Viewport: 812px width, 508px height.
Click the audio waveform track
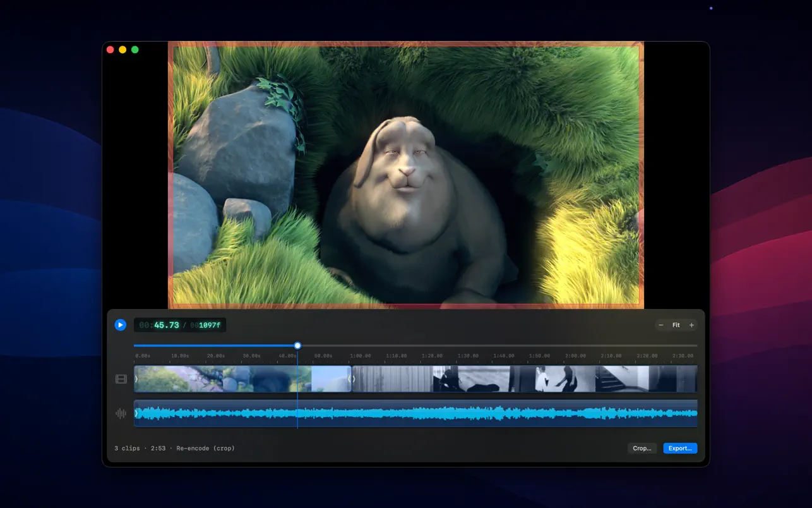(x=415, y=413)
